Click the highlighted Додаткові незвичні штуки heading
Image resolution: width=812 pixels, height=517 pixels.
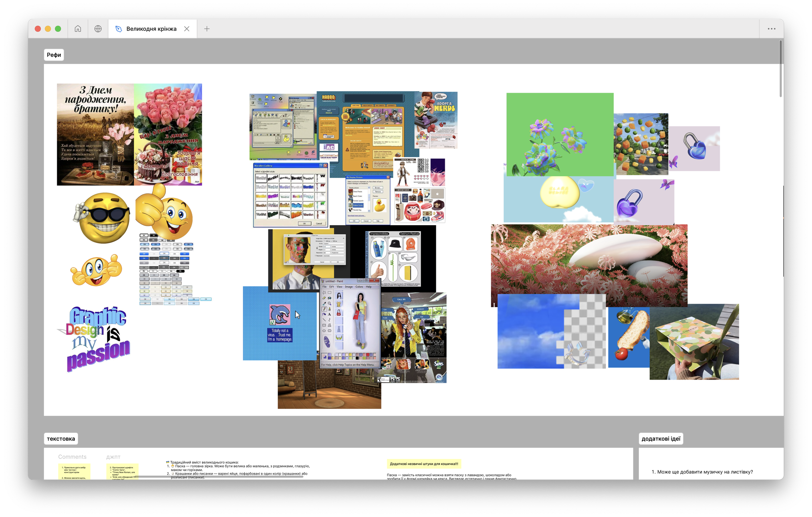(424, 464)
